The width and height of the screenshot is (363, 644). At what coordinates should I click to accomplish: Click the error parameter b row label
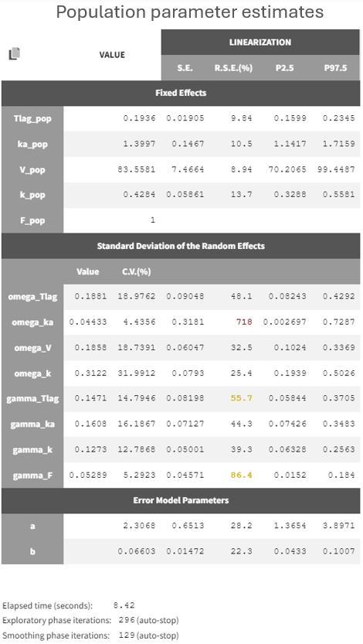32,551
